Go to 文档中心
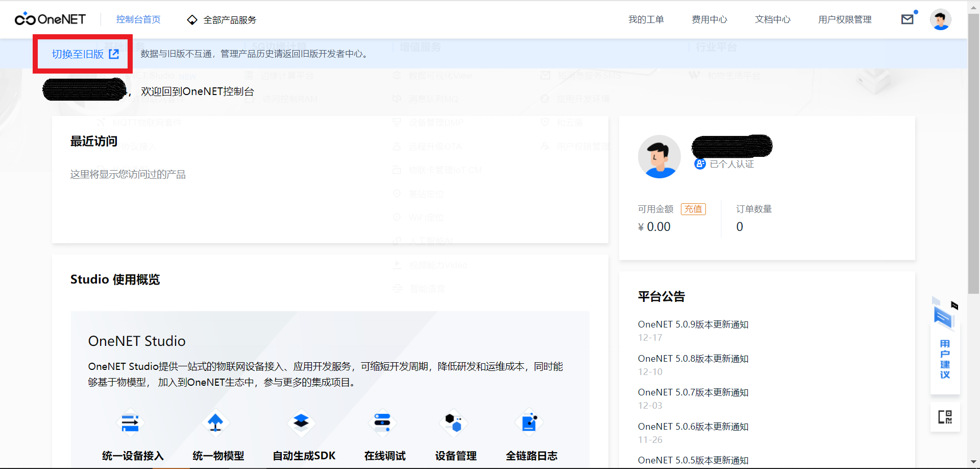 point(772,19)
